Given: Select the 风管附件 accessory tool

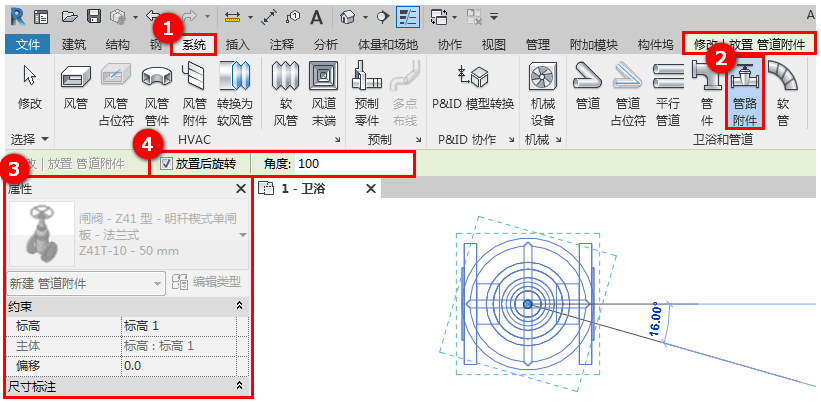Looking at the screenshot, I should pyautogui.click(x=194, y=94).
